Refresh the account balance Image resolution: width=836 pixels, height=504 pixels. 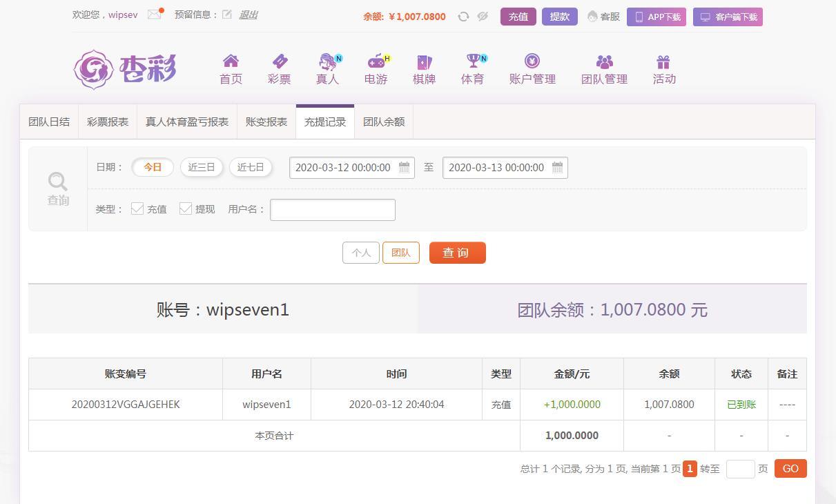[x=463, y=17]
